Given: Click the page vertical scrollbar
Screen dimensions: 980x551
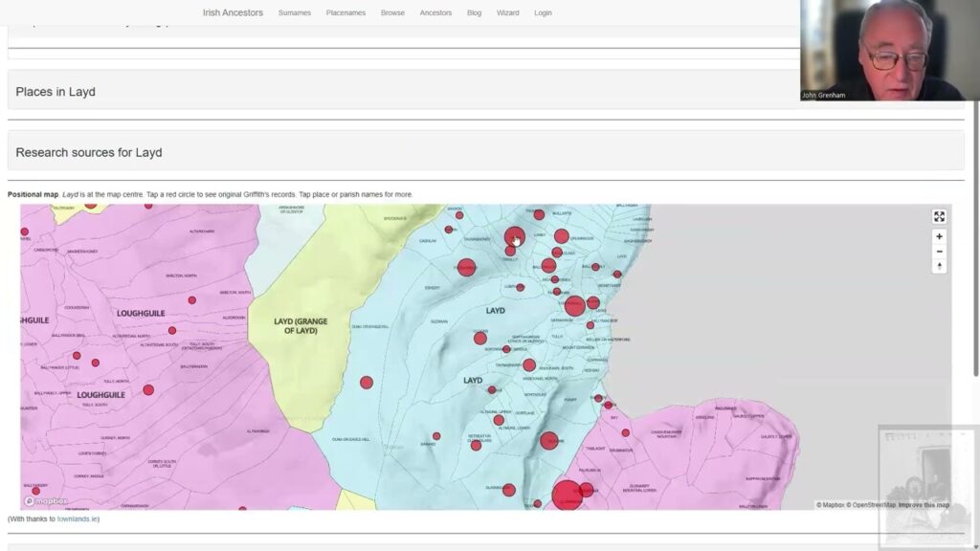Looking at the screenshot, I should 975,239.
